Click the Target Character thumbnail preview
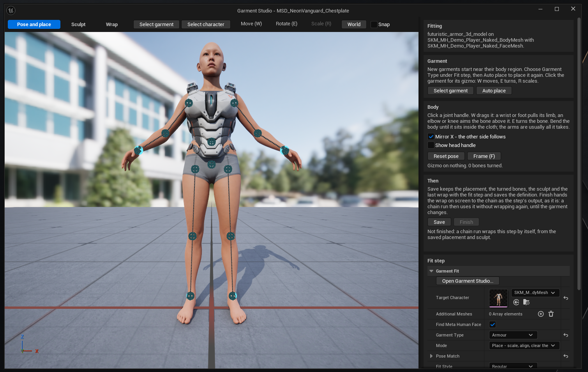Screen dimensions: 588x372 [498, 298]
